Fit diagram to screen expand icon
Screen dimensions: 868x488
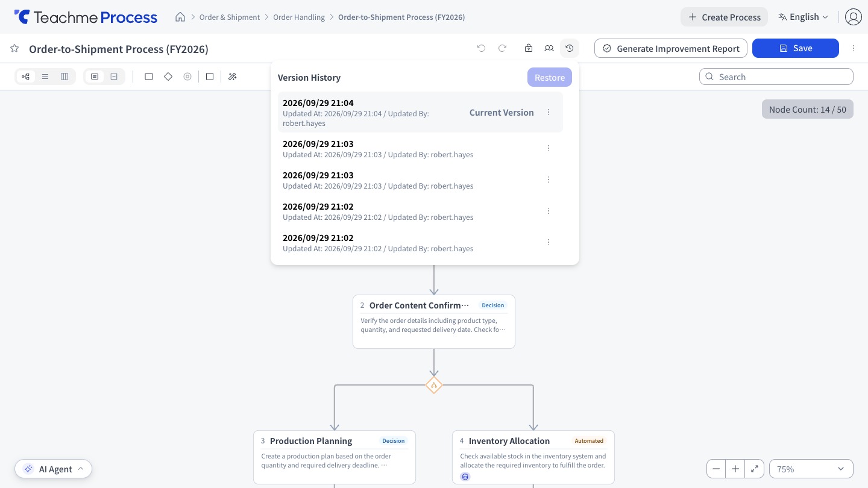pos(755,469)
